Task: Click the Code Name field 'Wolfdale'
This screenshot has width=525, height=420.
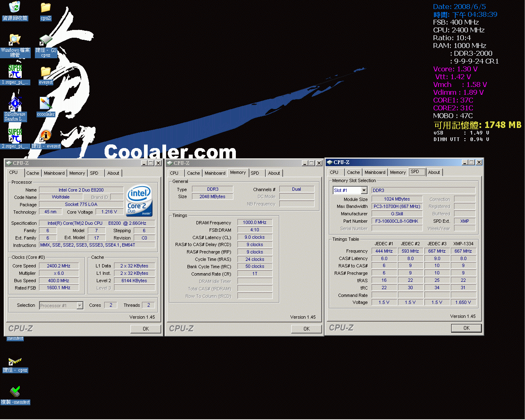Action: click(61, 197)
